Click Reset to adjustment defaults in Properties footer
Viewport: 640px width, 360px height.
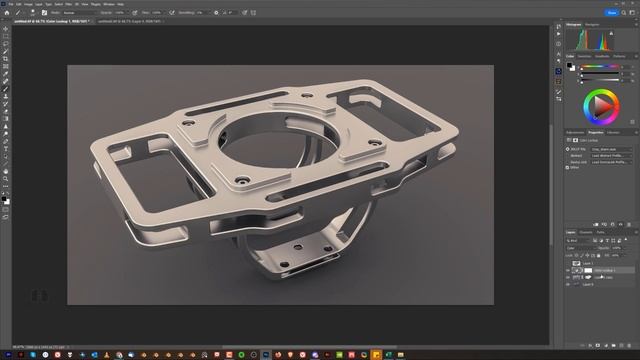point(613,224)
